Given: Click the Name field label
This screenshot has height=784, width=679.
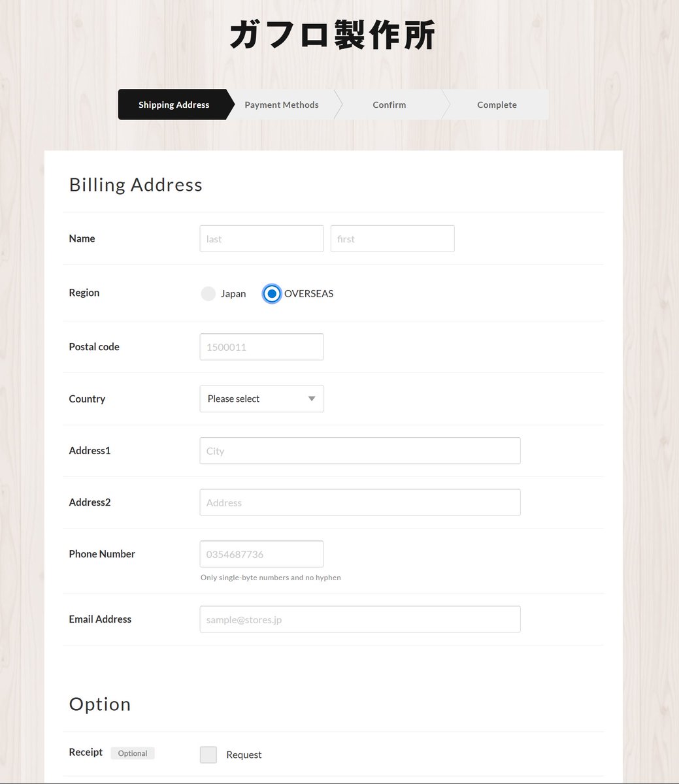Looking at the screenshot, I should (82, 238).
